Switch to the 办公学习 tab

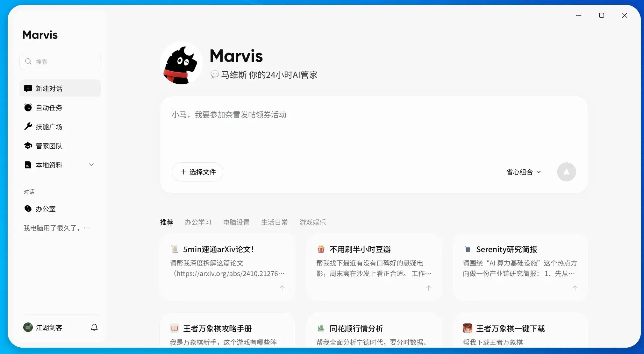(198, 222)
